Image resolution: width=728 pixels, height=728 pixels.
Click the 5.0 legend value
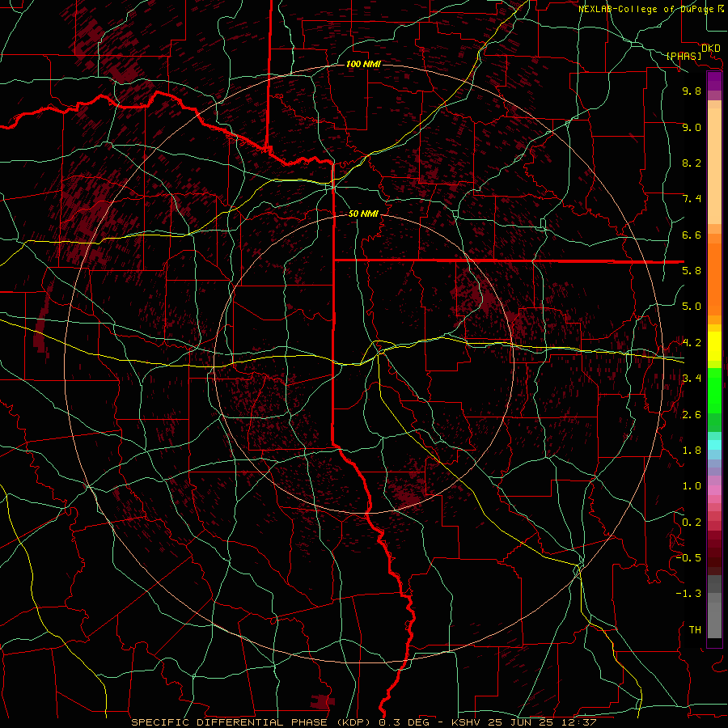click(x=692, y=307)
